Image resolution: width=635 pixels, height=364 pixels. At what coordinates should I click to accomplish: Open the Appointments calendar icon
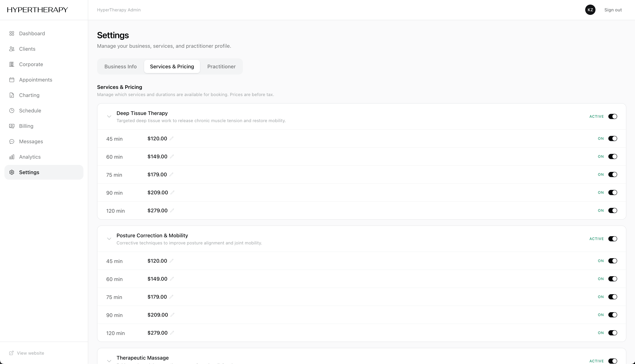pos(12,80)
